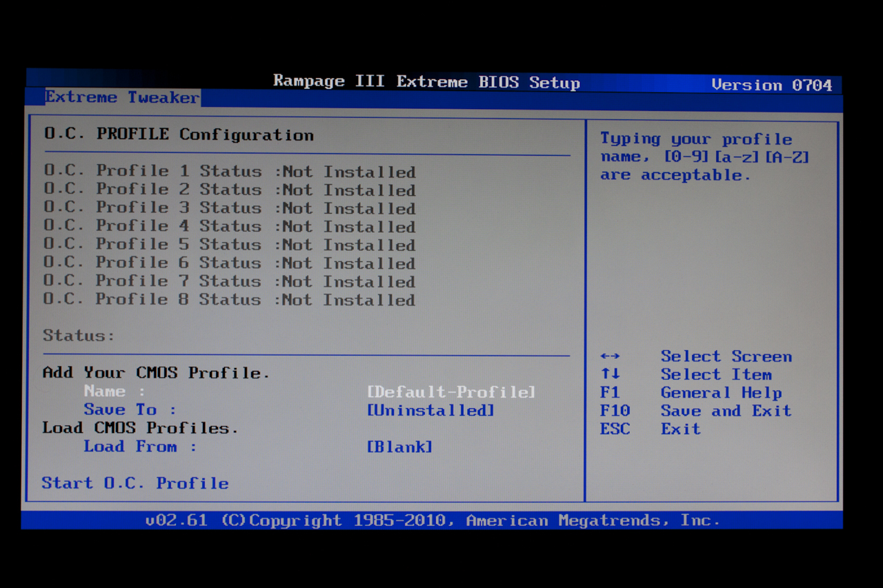The width and height of the screenshot is (883, 588).
Task: Click the left-right arrows key icon
Action: pyautogui.click(x=610, y=356)
